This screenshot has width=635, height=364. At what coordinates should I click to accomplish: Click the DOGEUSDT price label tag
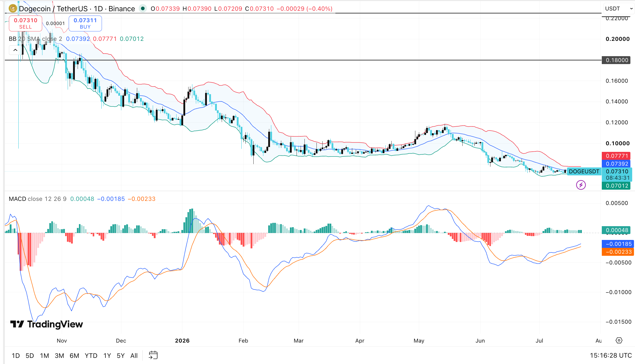(584, 172)
